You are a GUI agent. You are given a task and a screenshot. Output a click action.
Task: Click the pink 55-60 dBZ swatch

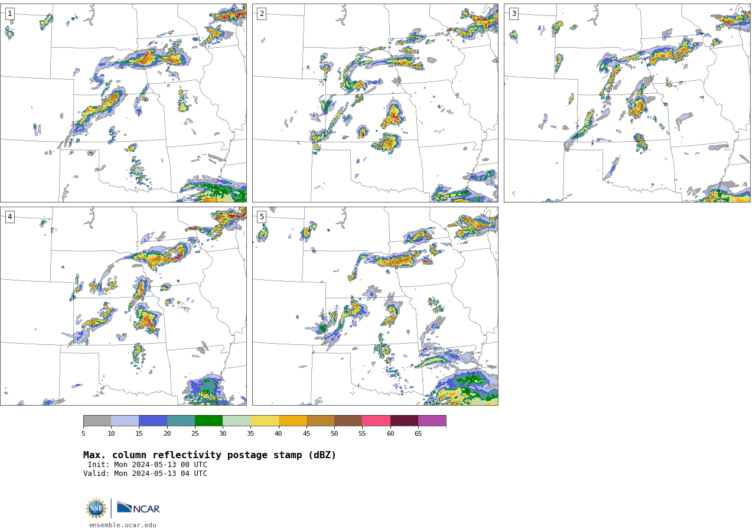point(376,420)
